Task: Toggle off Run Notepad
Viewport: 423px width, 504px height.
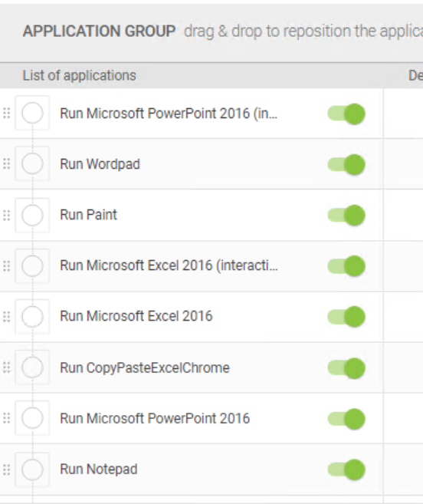Action: [x=346, y=469]
